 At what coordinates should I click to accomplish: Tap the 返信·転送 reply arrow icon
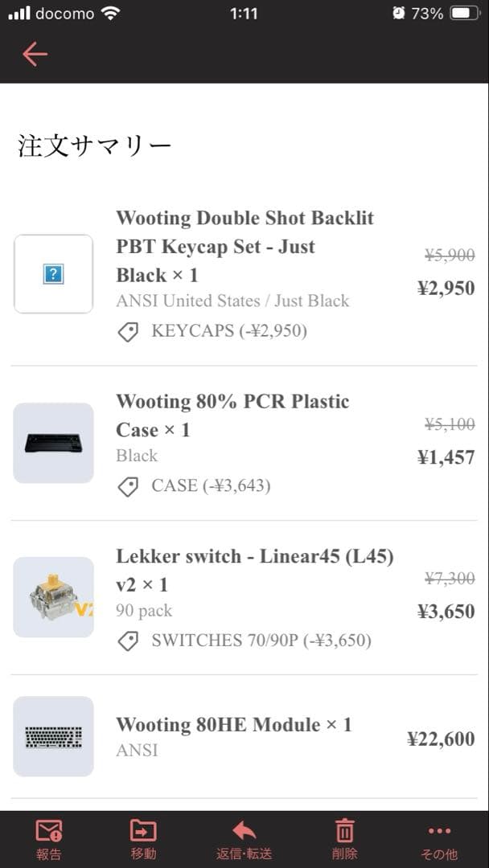244,830
